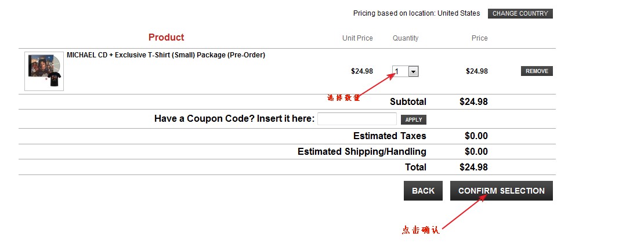644x251 pixels.
Task: Go back using the BACK button
Action: (423, 191)
